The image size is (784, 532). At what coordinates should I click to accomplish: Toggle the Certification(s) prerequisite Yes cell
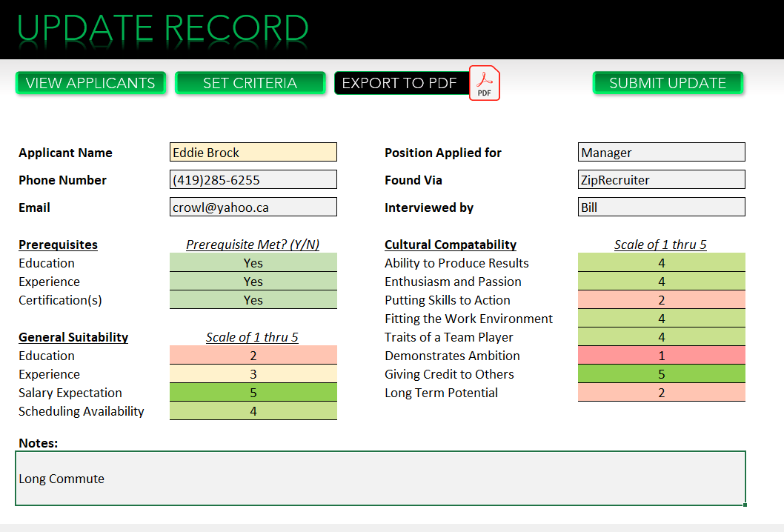253,299
